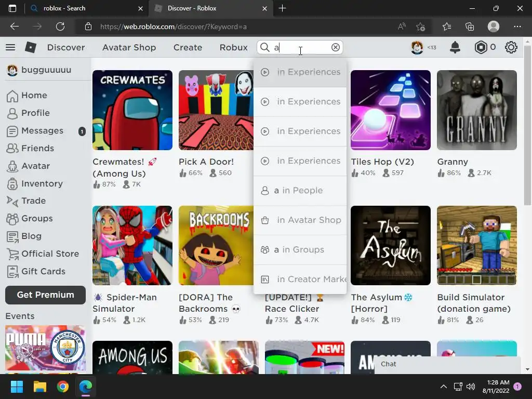Open the hamburger navigation menu
Screen dimensions: 532x399
(x=10, y=47)
